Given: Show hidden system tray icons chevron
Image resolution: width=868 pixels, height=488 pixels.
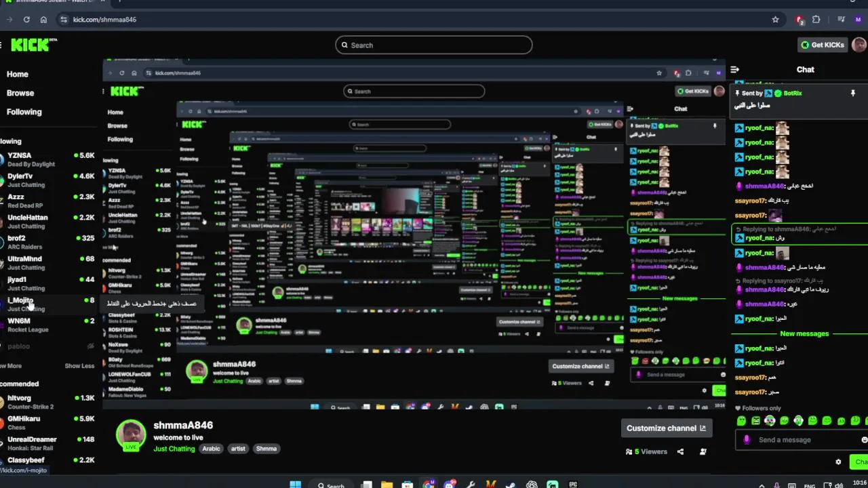Looking at the screenshot, I should (x=761, y=485).
